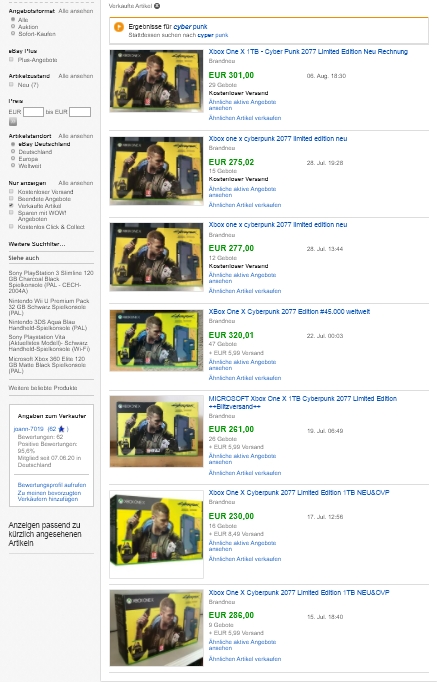The image size is (437, 682).
Task: Enable the Kostenloser Versand checkbox
Action: tap(11, 191)
